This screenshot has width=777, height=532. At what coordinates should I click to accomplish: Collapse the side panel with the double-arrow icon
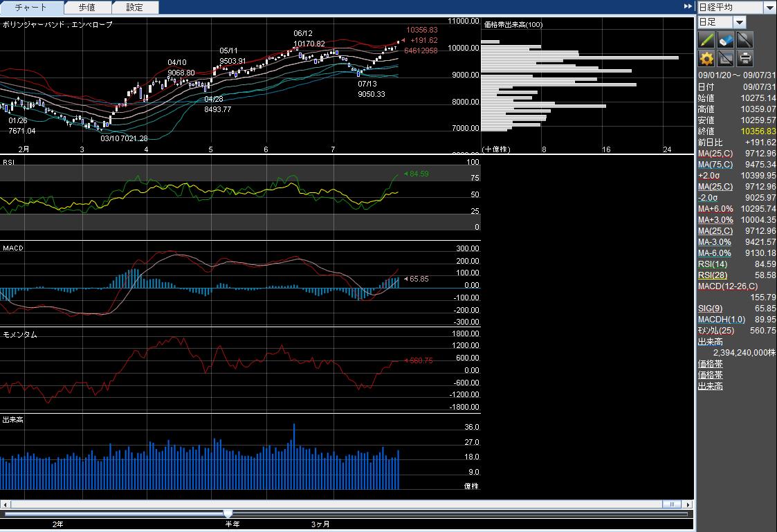coord(688,6)
